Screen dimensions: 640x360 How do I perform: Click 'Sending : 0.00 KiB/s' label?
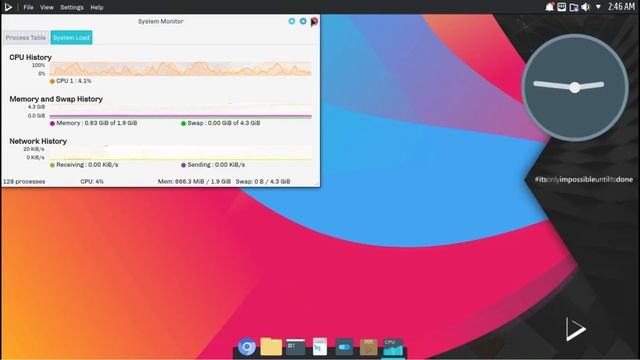point(216,165)
